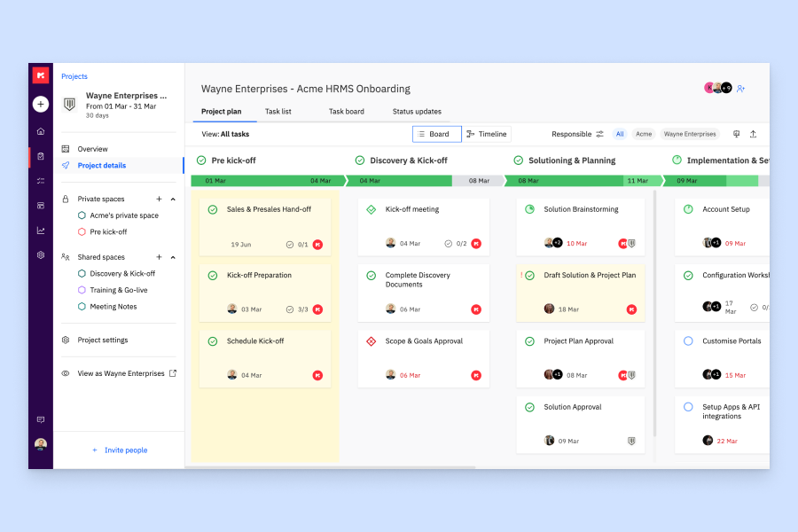This screenshot has width=798, height=532.
Task: Open the chat message icon in sidebar
Action: [x=41, y=419]
